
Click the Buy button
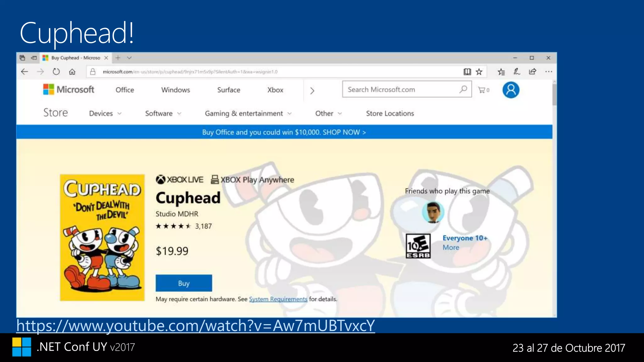point(184,283)
